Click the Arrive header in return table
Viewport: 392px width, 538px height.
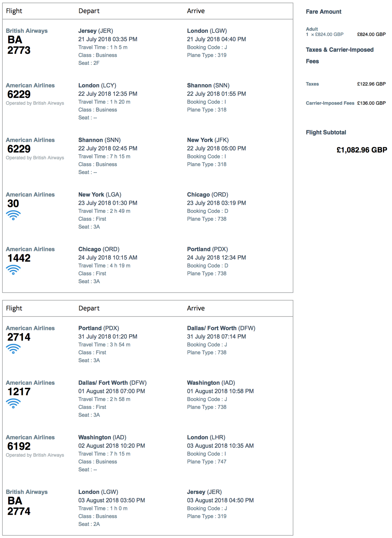(x=196, y=308)
